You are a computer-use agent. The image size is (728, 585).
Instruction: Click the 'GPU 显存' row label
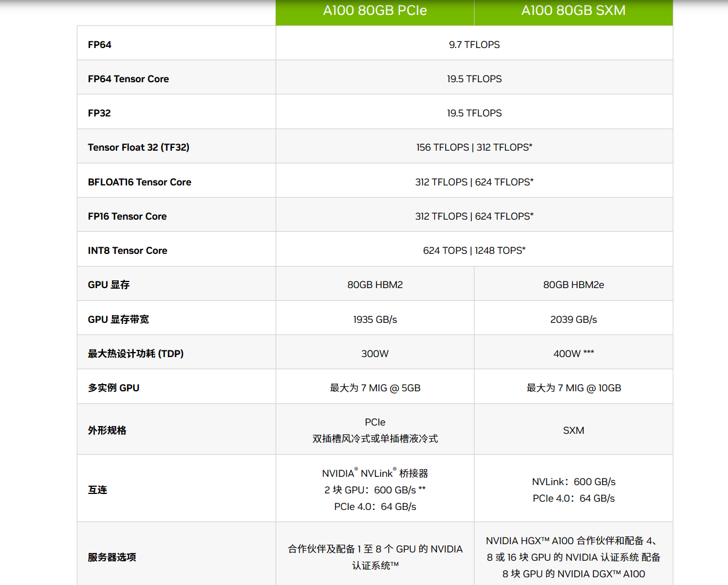tap(109, 285)
